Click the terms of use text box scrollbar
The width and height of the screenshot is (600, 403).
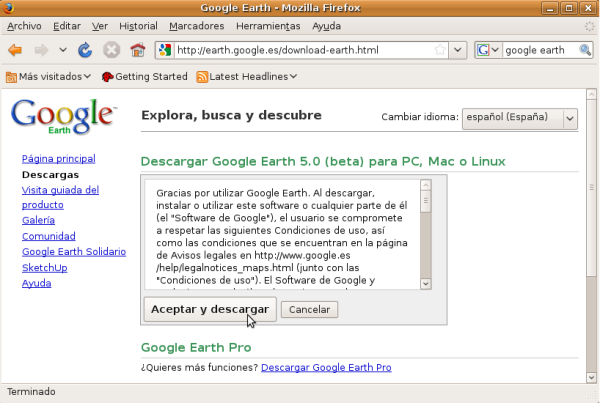pyautogui.click(x=425, y=235)
